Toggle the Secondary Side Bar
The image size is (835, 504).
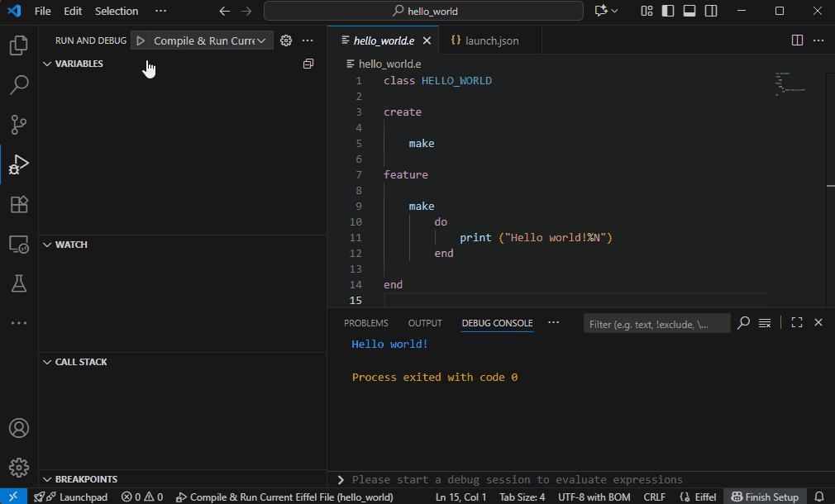[711, 11]
